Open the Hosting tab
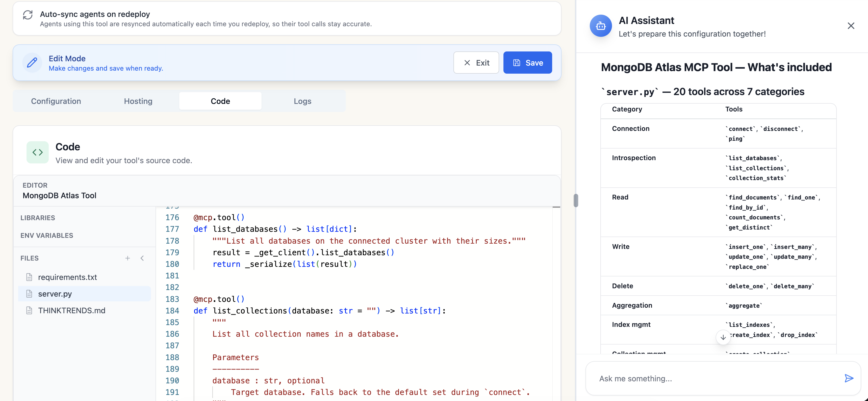 pos(138,101)
